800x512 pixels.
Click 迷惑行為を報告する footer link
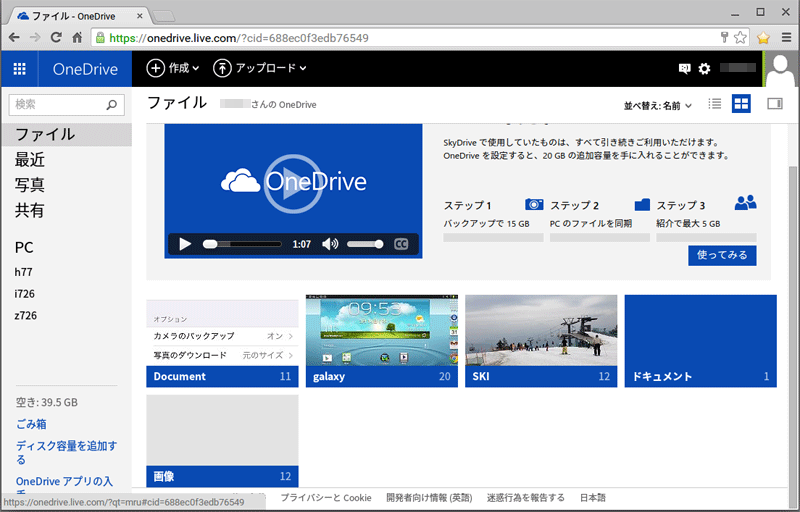(526, 498)
